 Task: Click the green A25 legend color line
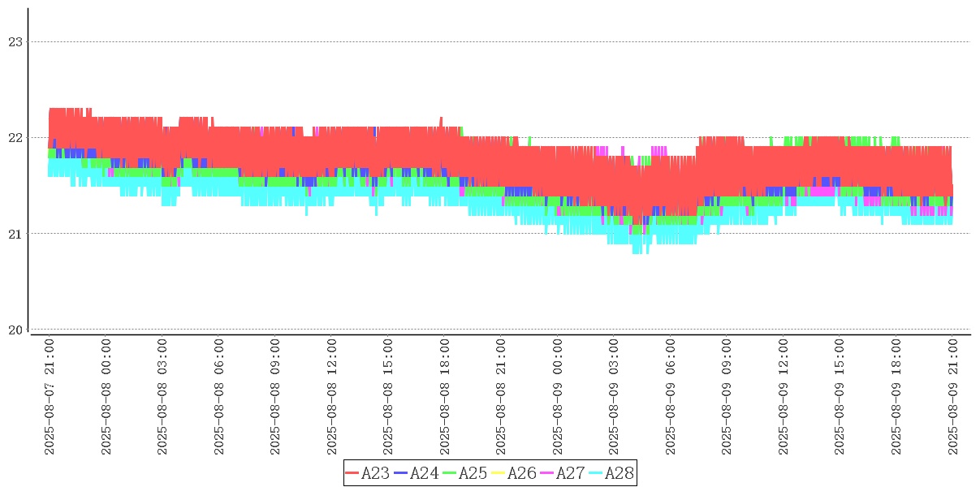[x=450, y=473]
